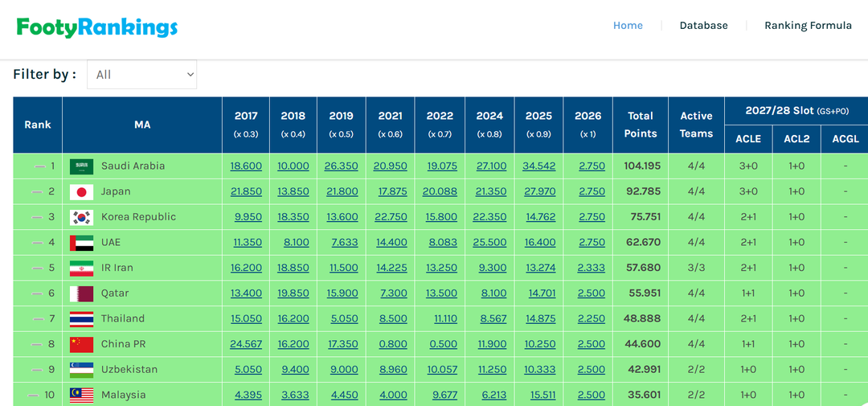
Task: Click the China PR flag icon
Action: coord(81,344)
